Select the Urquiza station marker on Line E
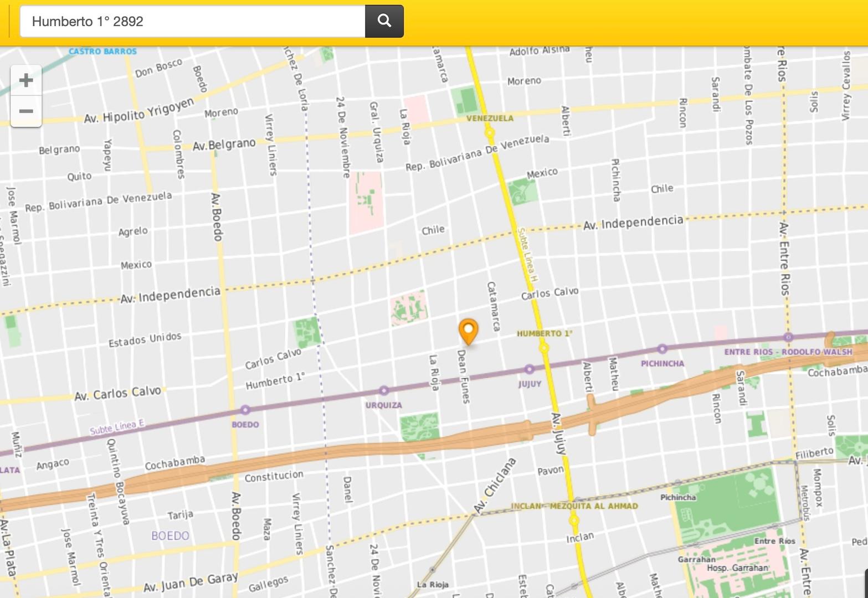 coord(383,391)
